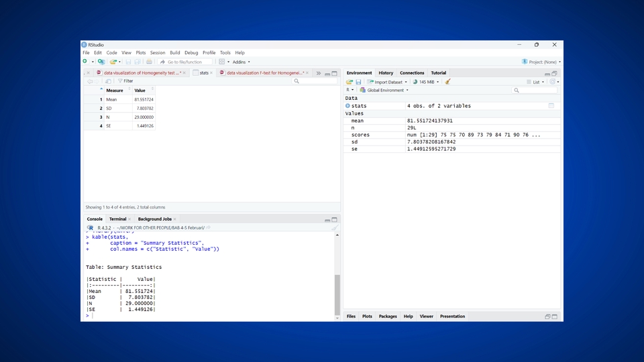Switch to the Viewer tab
This screenshot has width=644, height=362.
(x=427, y=316)
